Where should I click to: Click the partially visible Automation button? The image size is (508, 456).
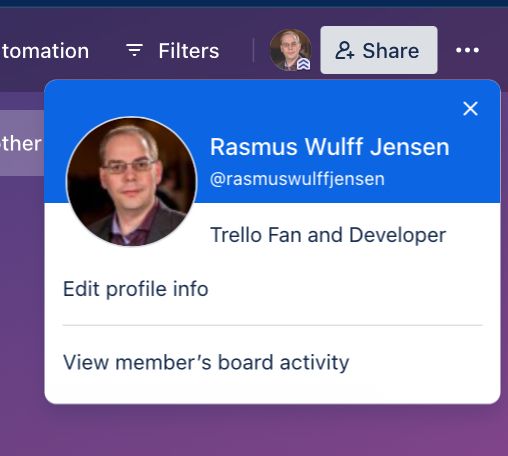(x=45, y=51)
